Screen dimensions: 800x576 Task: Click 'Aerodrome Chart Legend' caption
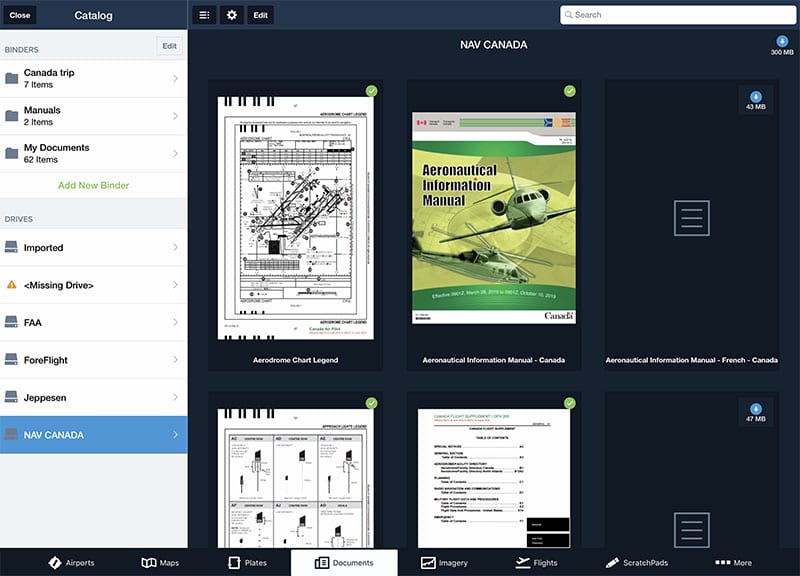pos(295,360)
